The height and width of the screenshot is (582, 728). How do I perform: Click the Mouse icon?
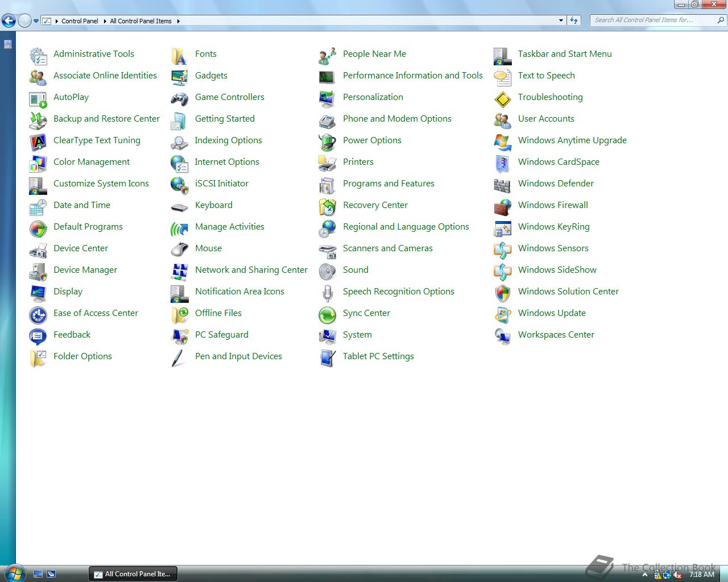click(179, 250)
